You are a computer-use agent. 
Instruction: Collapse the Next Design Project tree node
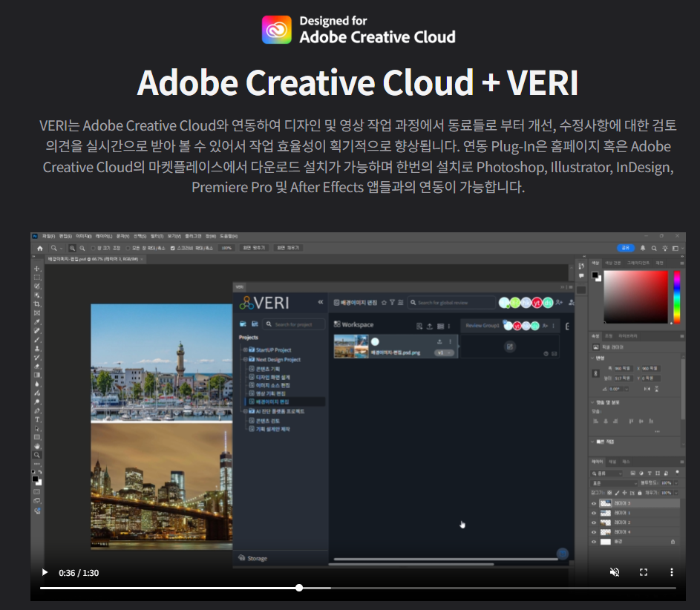pyautogui.click(x=245, y=359)
